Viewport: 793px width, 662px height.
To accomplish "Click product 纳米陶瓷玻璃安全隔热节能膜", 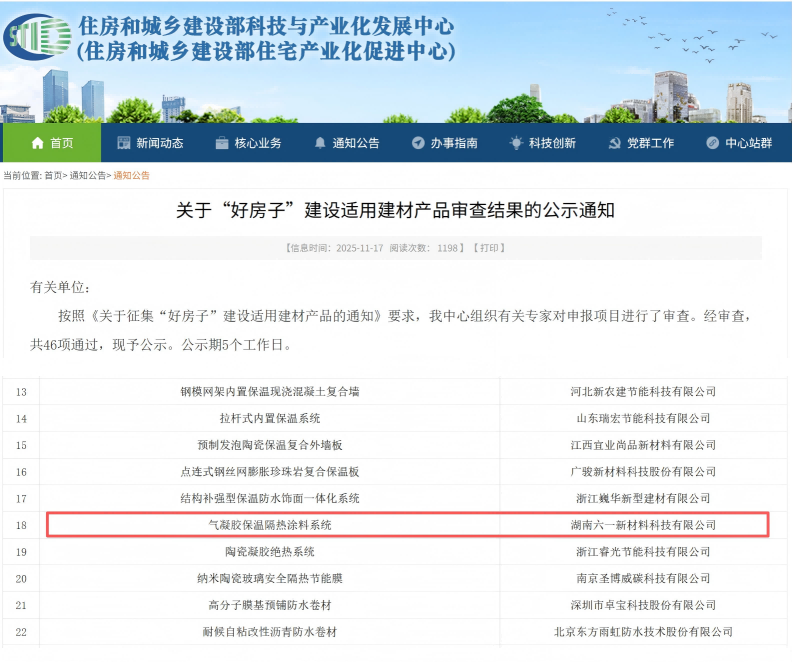I will [x=270, y=579].
